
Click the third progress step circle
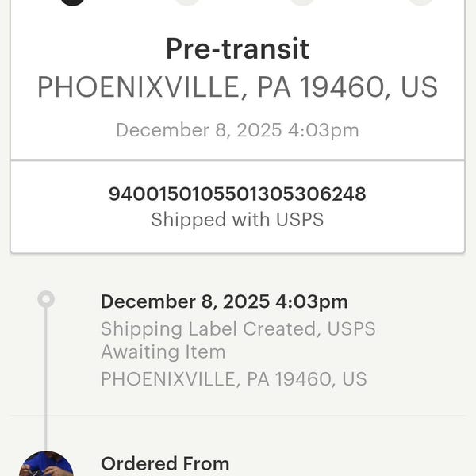(302, 2)
